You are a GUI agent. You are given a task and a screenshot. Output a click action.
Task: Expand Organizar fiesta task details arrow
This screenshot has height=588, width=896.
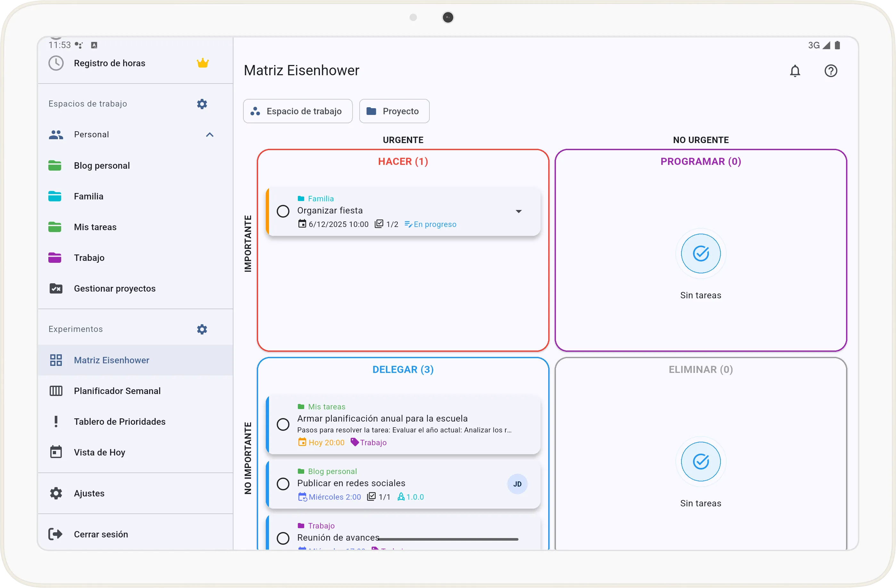pos(518,212)
